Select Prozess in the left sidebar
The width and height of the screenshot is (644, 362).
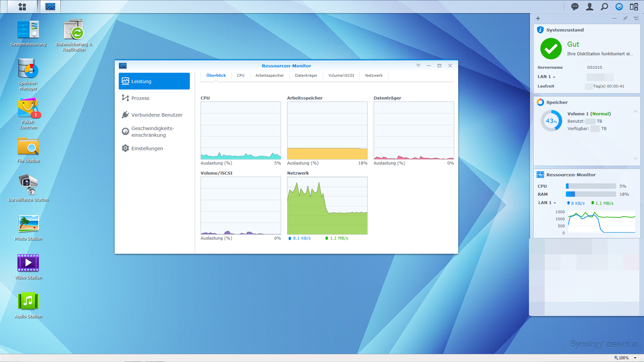(140, 98)
